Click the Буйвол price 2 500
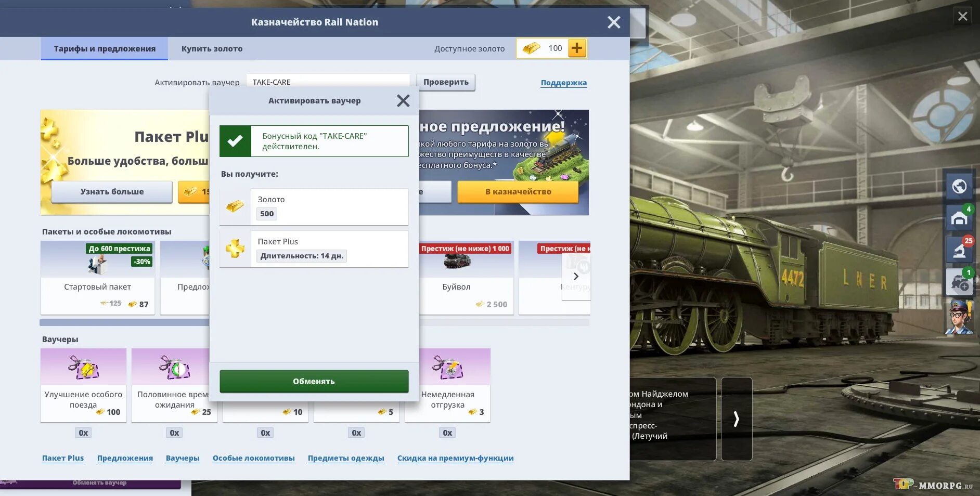Image resolution: width=980 pixels, height=496 pixels. tap(492, 304)
